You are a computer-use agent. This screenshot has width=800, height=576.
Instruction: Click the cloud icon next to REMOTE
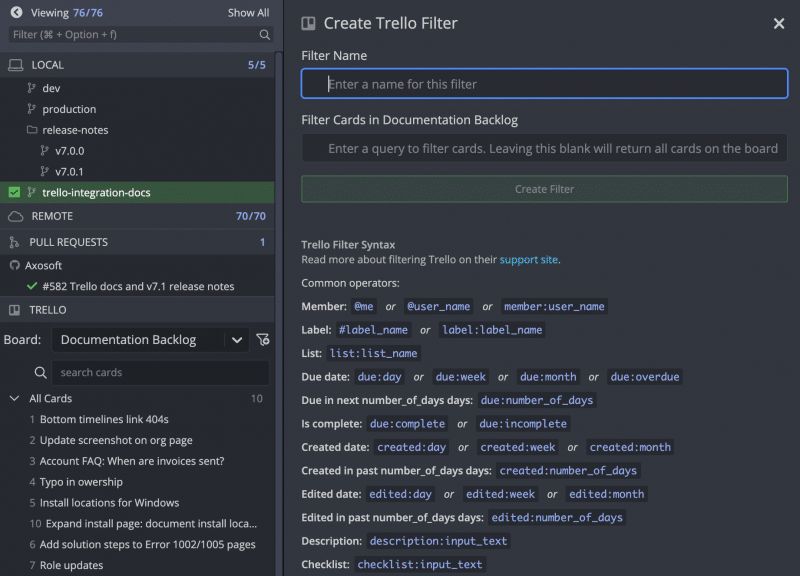(16, 216)
